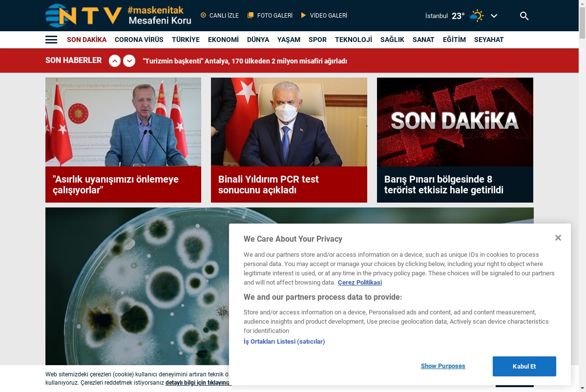
Task: Open the Çerez Politikası link
Action: pos(360,283)
